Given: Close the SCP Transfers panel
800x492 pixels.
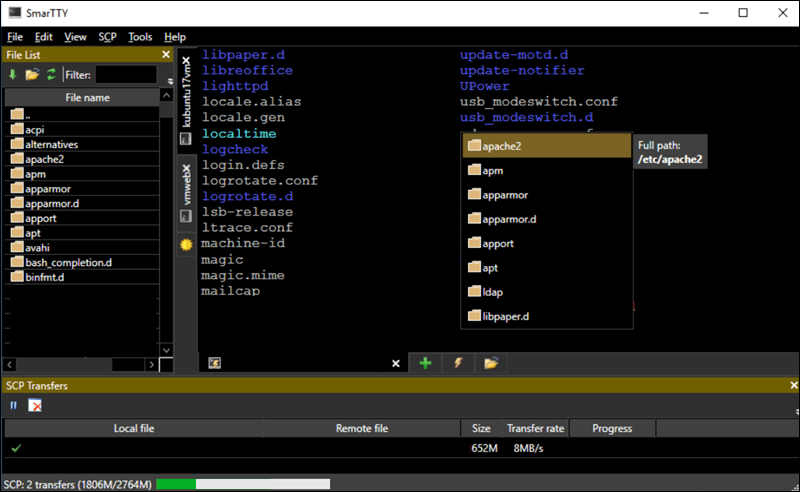Looking at the screenshot, I should click(x=794, y=385).
